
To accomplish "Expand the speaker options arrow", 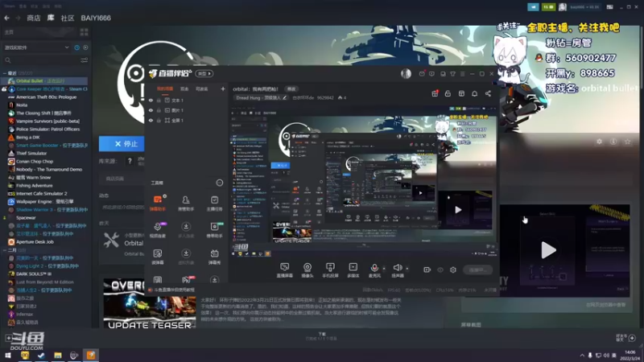I will coord(407,269).
